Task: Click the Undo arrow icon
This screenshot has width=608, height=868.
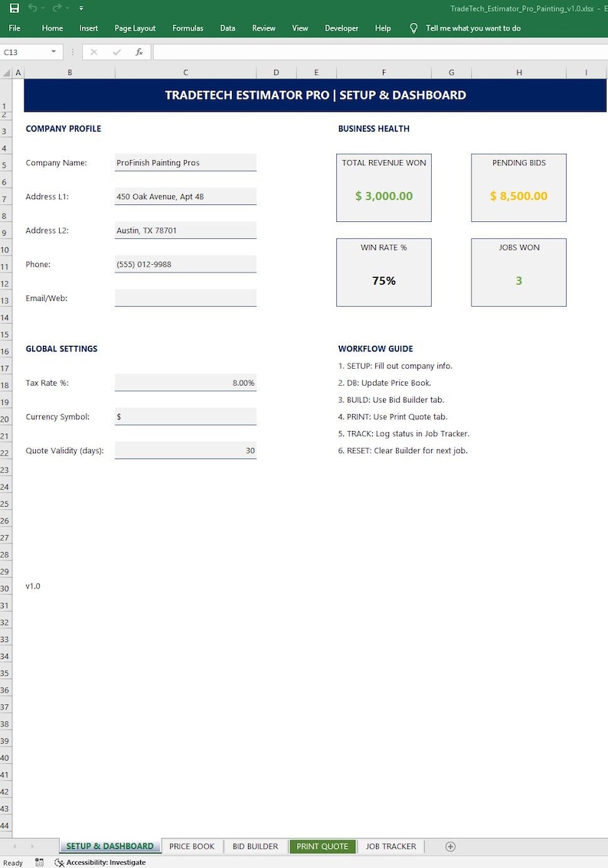Action: 33,8
